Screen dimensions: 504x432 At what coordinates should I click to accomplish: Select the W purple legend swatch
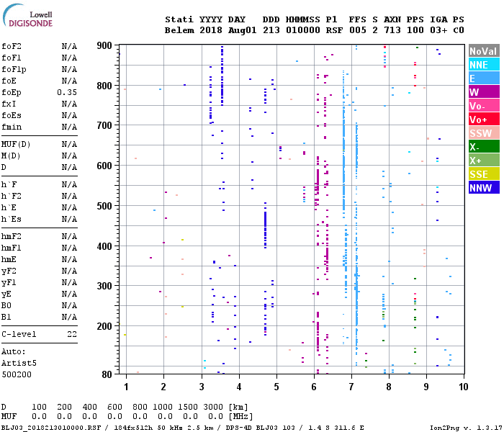click(484, 92)
